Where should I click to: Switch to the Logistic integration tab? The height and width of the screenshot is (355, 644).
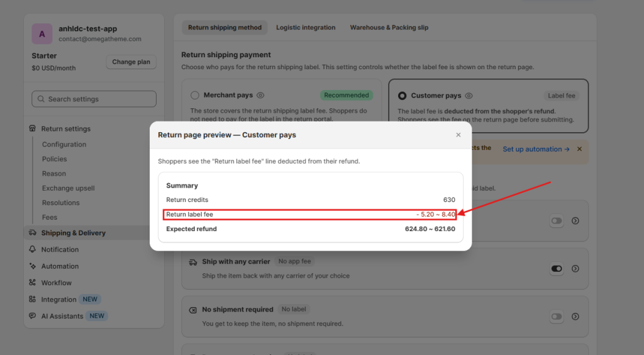tap(306, 28)
